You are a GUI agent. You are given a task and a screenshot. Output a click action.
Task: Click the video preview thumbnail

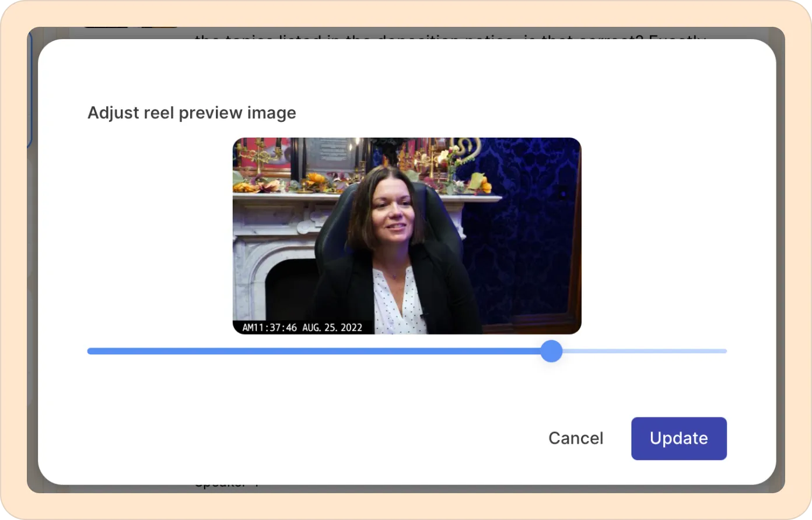407,236
